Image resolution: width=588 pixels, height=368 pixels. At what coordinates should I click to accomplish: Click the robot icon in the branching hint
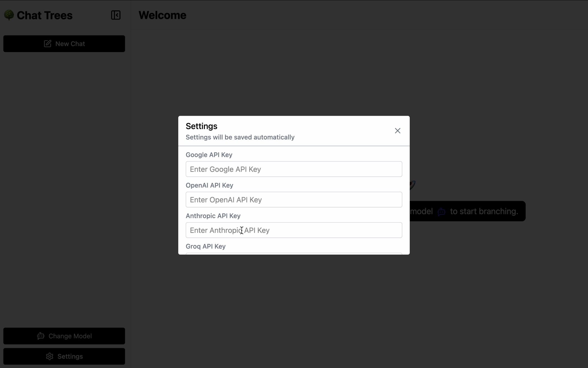441,211
